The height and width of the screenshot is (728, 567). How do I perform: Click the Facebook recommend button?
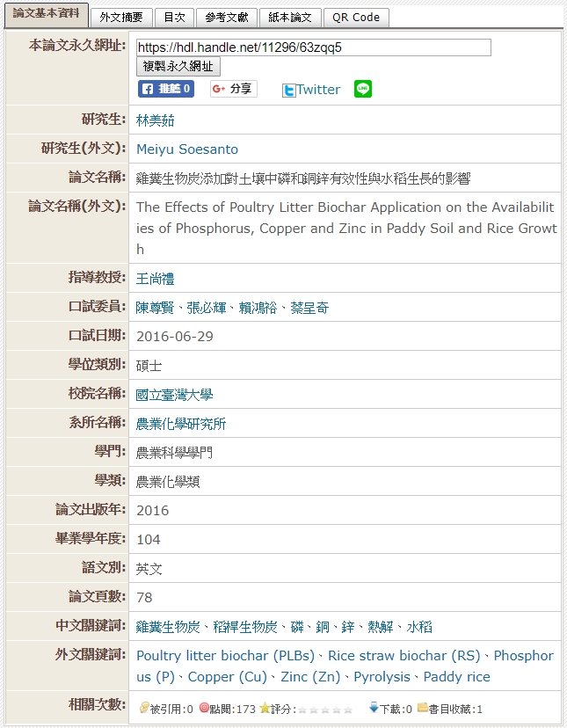pyautogui.click(x=165, y=89)
